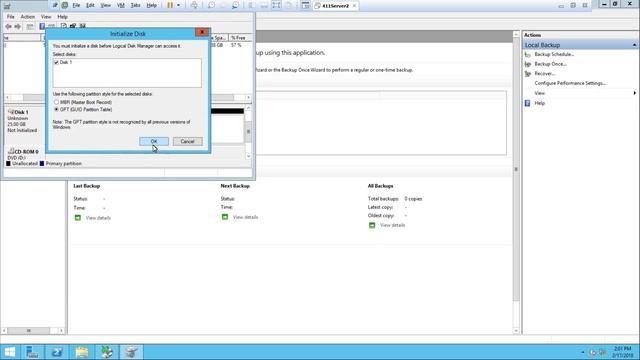This screenshot has width=640, height=360.
Task: Open Disk Management File menu
Action: click(11, 17)
